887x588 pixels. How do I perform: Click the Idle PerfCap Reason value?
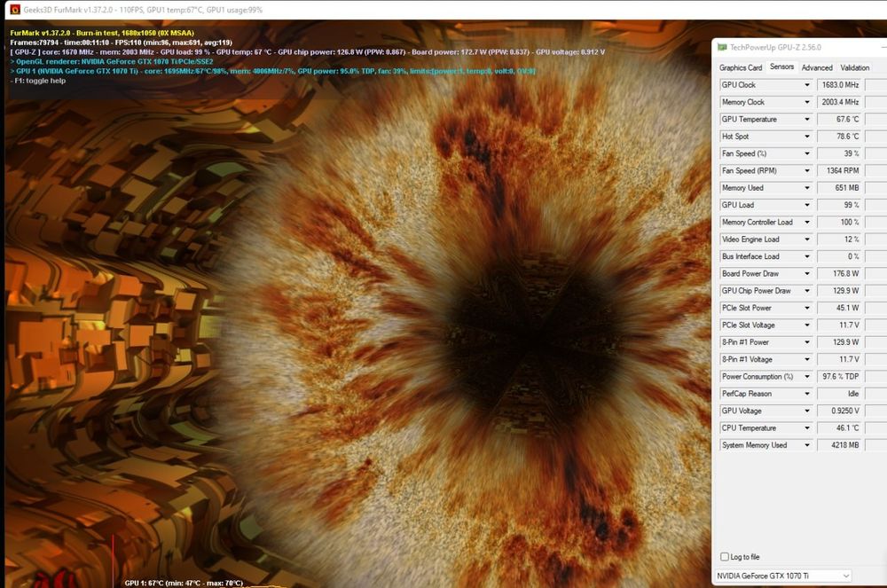click(839, 394)
